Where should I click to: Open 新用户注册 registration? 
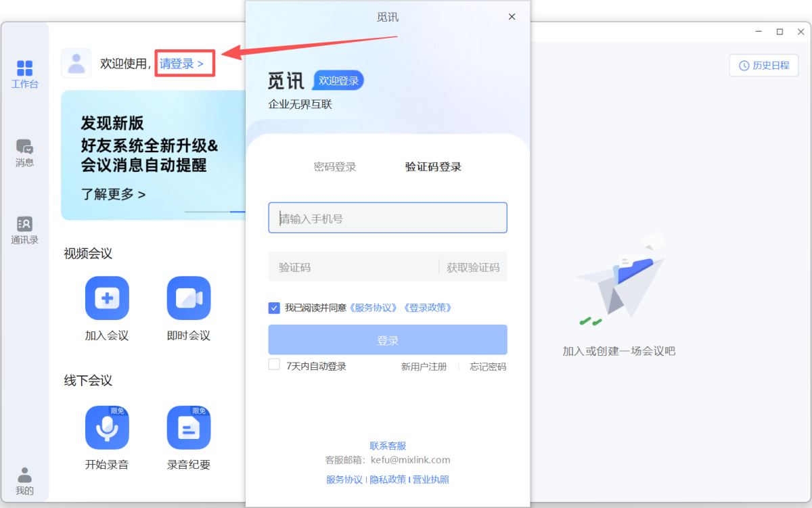point(424,365)
